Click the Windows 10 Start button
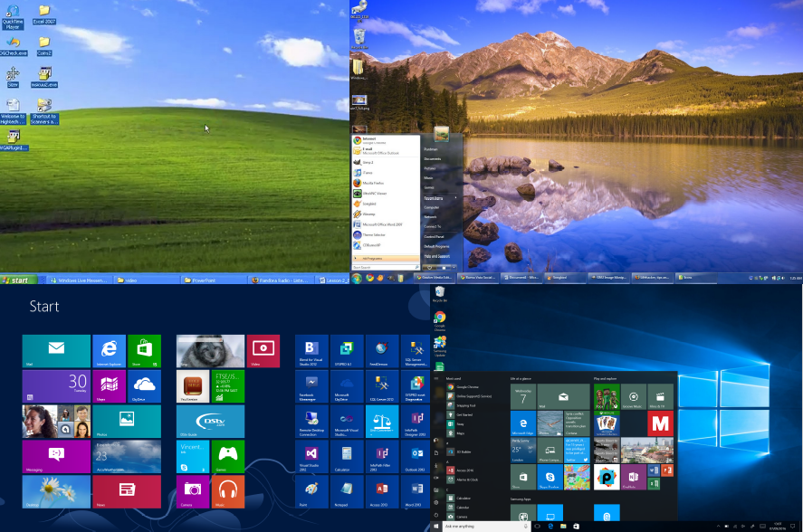Viewport: 803px width, 532px height. pyautogui.click(x=436, y=527)
